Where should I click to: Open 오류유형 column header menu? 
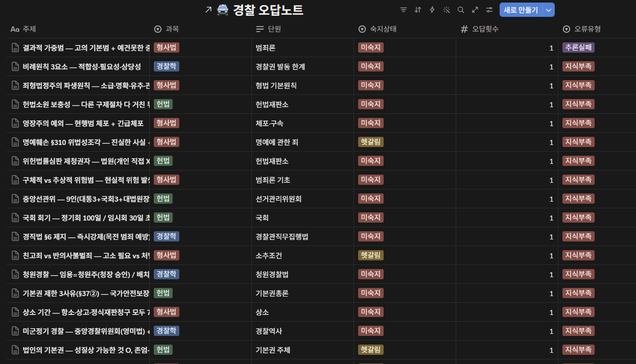pos(597,29)
